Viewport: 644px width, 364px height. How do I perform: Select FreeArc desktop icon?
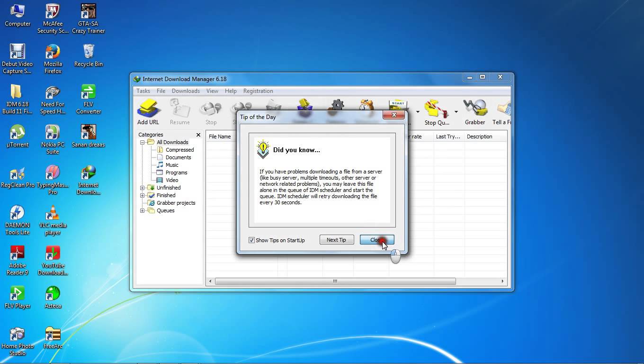(x=53, y=338)
